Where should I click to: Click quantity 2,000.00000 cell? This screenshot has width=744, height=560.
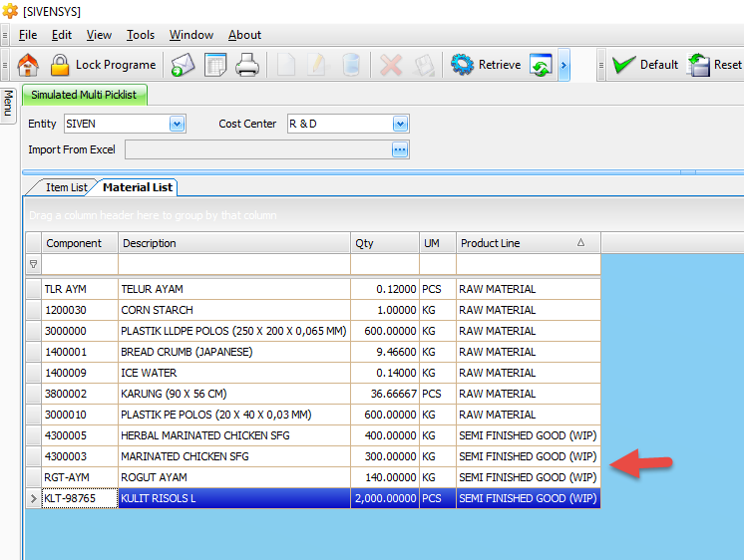click(385, 499)
